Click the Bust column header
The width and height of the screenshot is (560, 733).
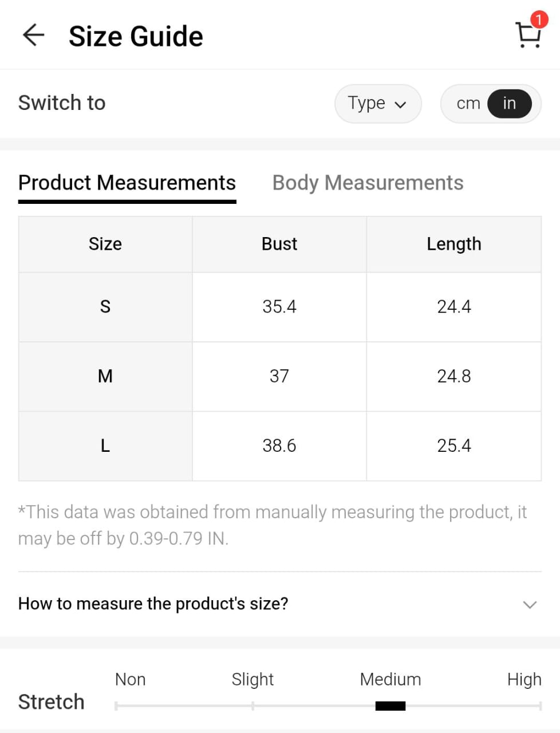(279, 244)
